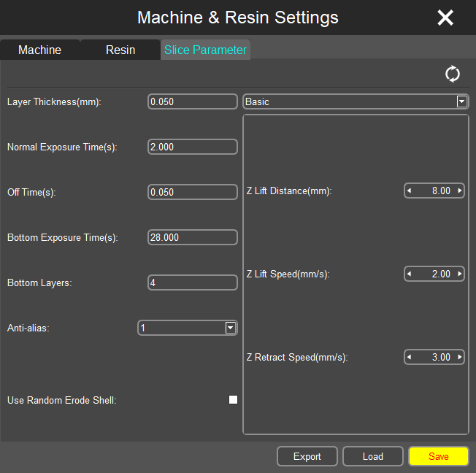Image resolution: width=476 pixels, height=473 pixels.
Task: Click the Off Time input field
Action: tap(193, 192)
